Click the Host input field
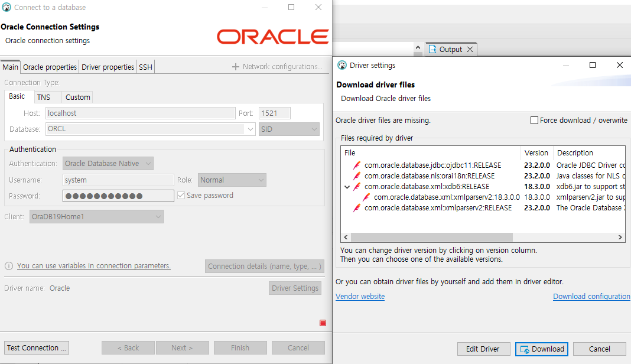 pyautogui.click(x=141, y=113)
